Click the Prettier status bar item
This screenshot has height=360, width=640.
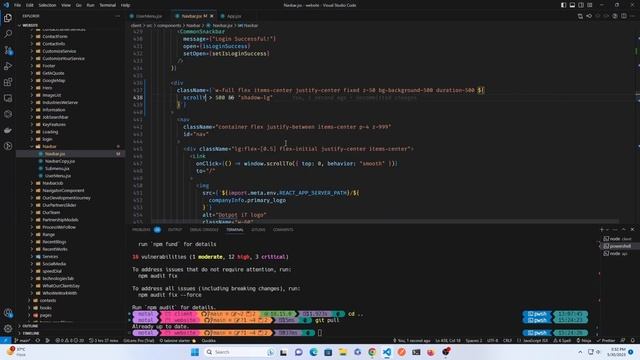[606, 340]
